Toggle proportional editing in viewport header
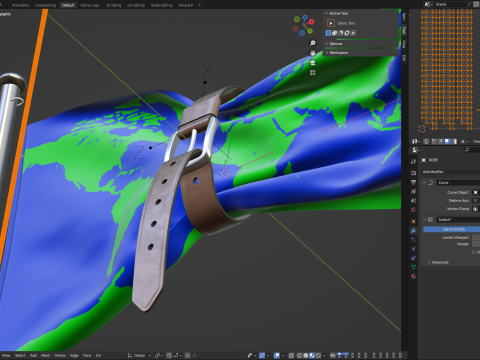The width and height of the screenshot is (480, 360). tap(187, 355)
